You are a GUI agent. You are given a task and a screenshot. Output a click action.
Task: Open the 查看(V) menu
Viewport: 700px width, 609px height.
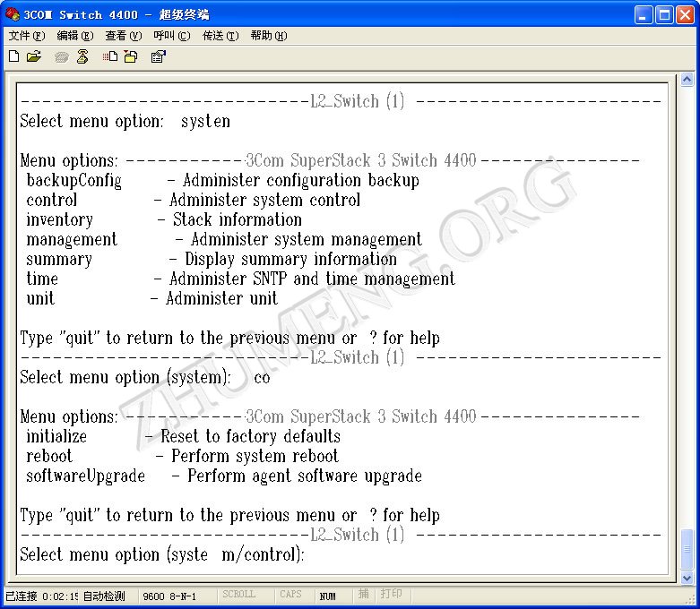click(123, 36)
